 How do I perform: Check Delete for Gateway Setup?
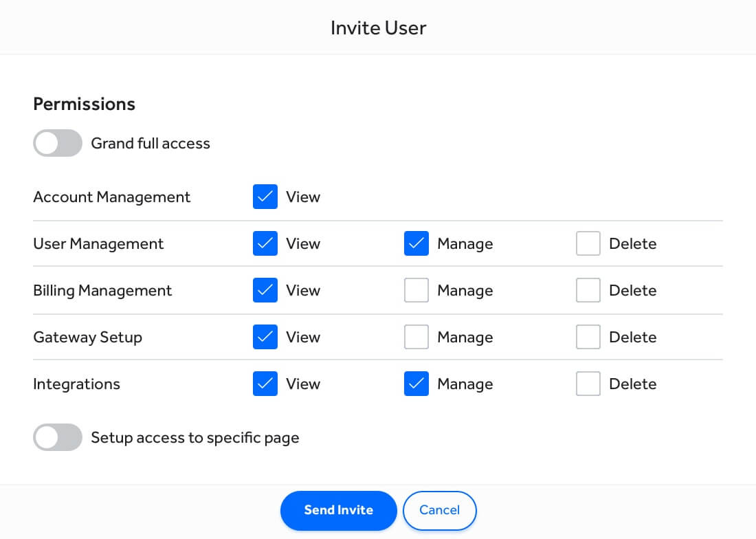point(588,337)
